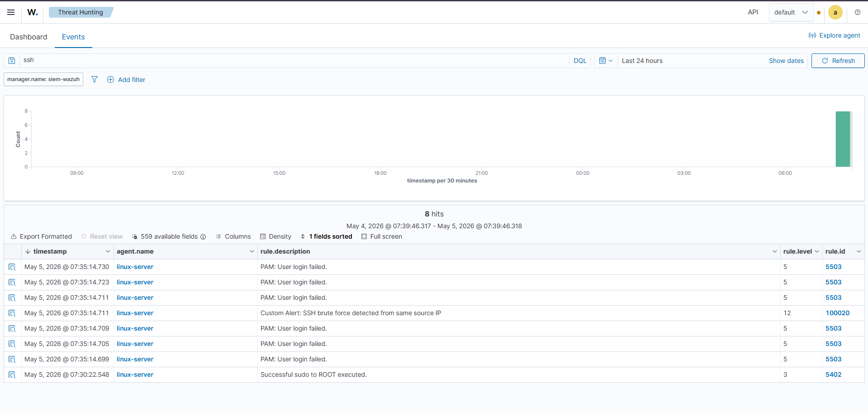This screenshot has height=413, width=868.
Task: Open rule.level column header options
Action: [817, 251]
